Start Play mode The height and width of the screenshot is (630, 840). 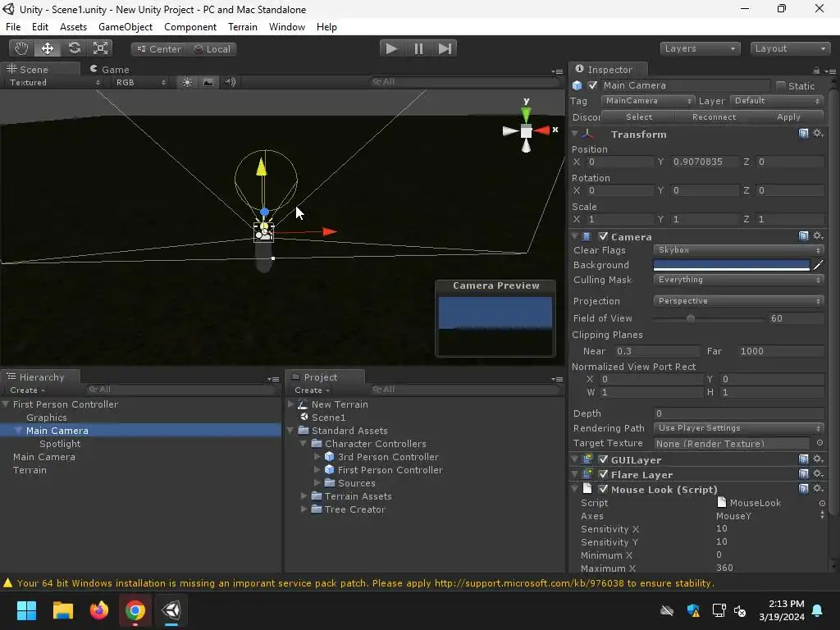(391, 48)
